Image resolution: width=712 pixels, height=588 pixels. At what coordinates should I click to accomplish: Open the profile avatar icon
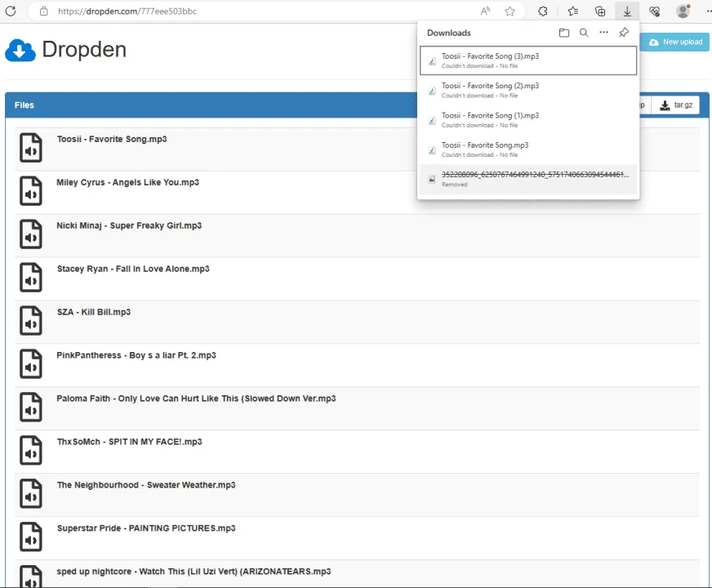(x=683, y=11)
